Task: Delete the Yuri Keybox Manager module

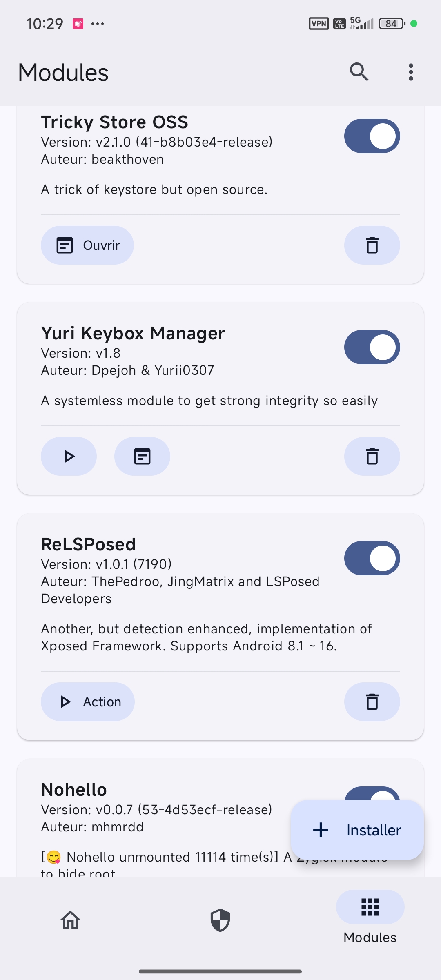Action: pos(372,457)
